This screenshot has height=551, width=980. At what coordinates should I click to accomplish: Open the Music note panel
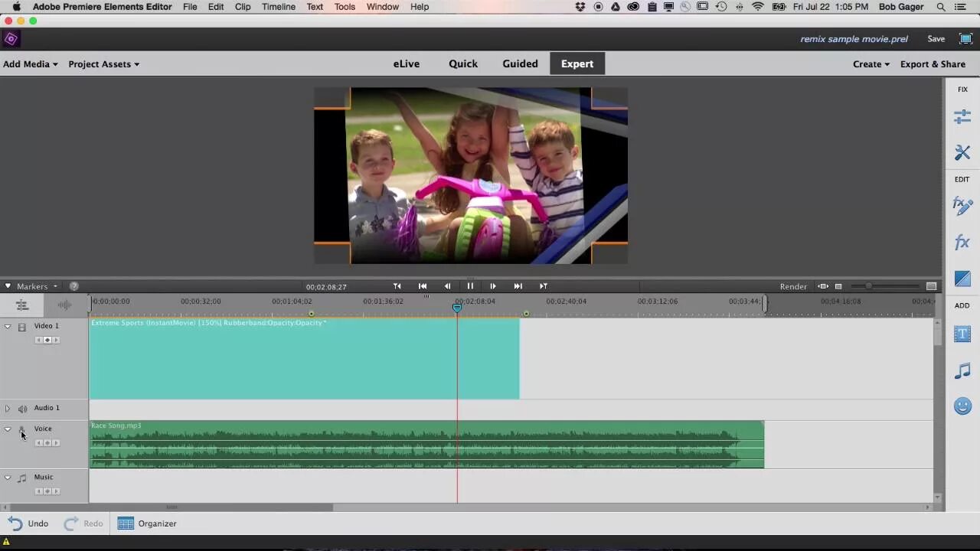[x=962, y=371]
